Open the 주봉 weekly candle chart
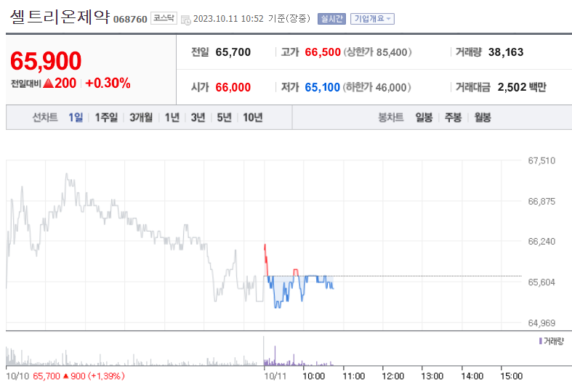This screenshot has width=572, height=392. click(453, 118)
